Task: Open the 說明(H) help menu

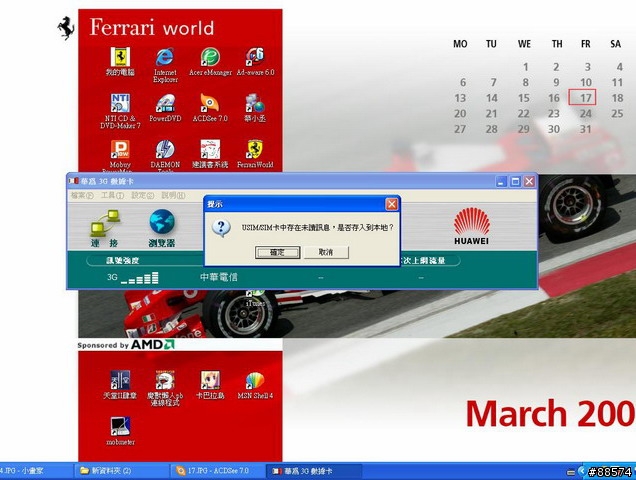Action: 173,196
